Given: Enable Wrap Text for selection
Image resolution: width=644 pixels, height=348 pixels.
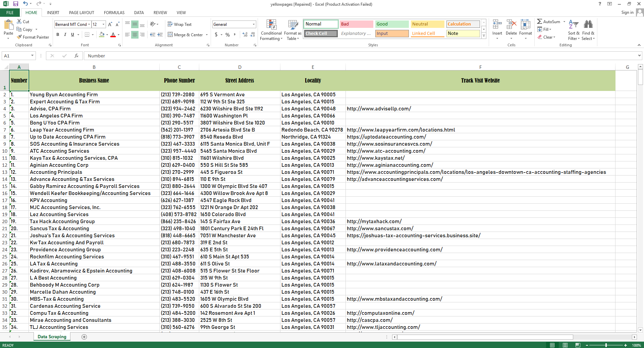Looking at the screenshot, I should [x=180, y=24].
